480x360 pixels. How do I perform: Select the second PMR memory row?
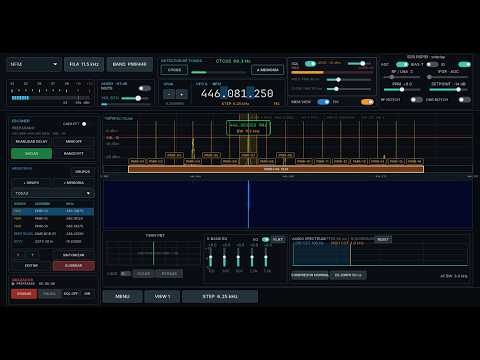coord(53,219)
